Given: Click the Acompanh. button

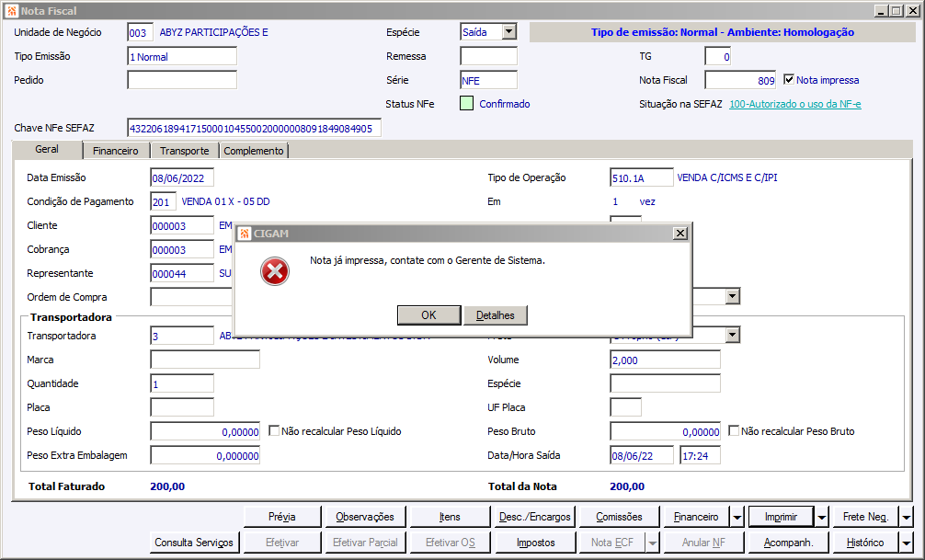Looking at the screenshot, I should (x=788, y=543).
